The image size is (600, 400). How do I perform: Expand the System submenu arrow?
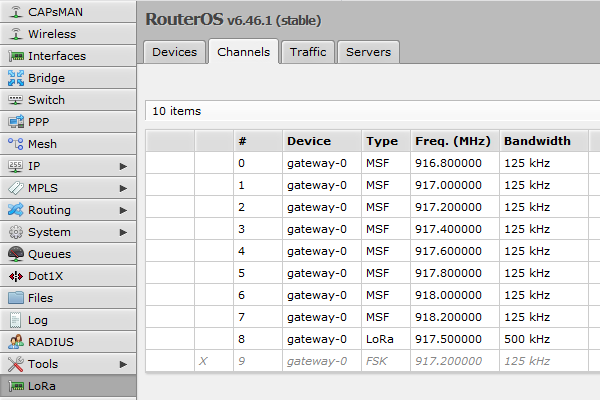tap(123, 232)
